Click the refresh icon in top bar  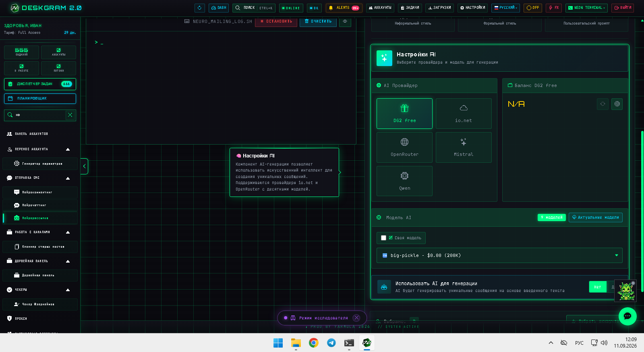point(199,8)
